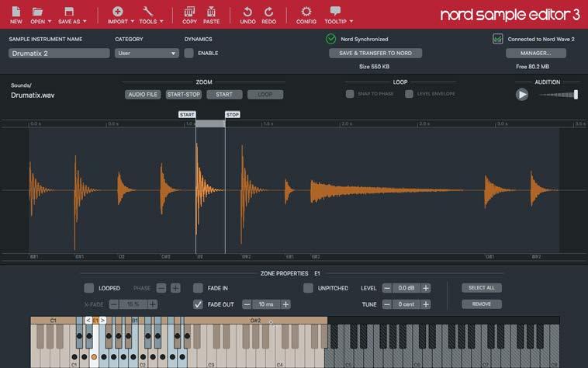Toggle Snap to Phase checkbox

click(x=350, y=94)
